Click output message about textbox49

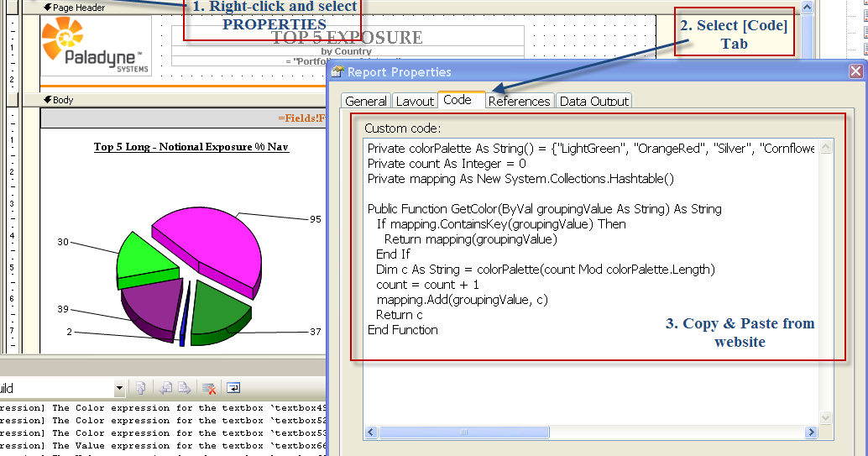coord(164,408)
